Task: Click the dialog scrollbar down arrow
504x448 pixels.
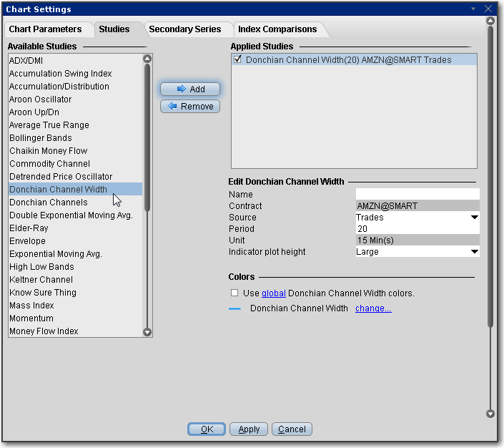Action: pos(490,414)
